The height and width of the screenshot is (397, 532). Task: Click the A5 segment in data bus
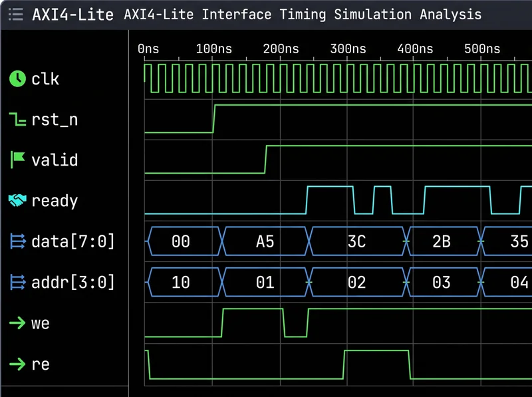coord(265,241)
